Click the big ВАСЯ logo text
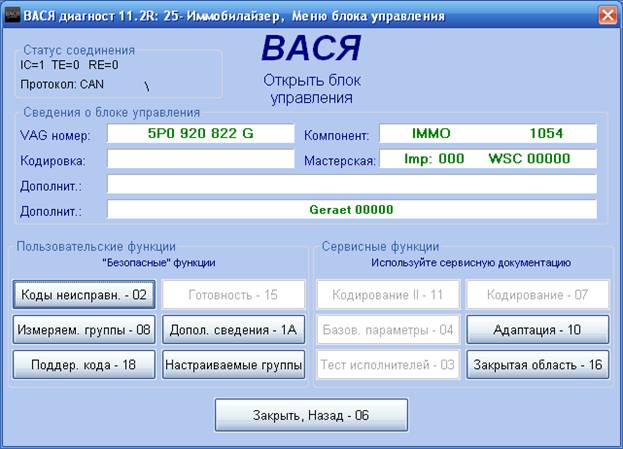This screenshot has width=623, height=449. coord(311,48)
